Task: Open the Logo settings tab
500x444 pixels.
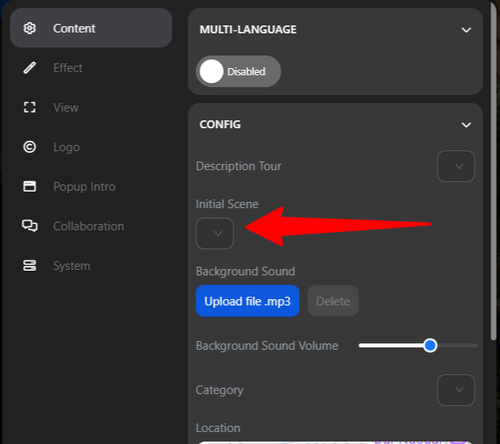Action: [91, 147]
